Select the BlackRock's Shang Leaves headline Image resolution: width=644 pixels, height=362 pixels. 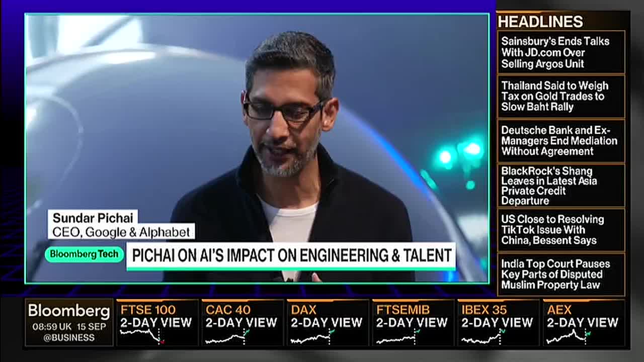(x=561, y=186)
